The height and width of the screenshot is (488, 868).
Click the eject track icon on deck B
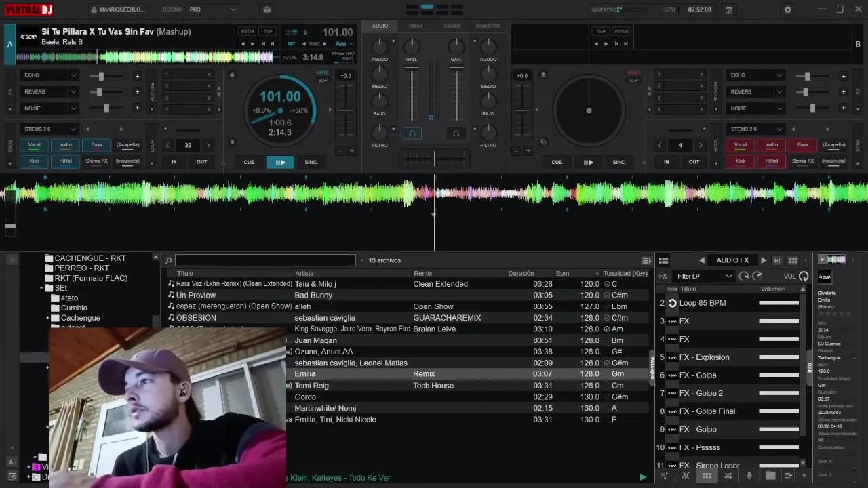click(542, 75)
